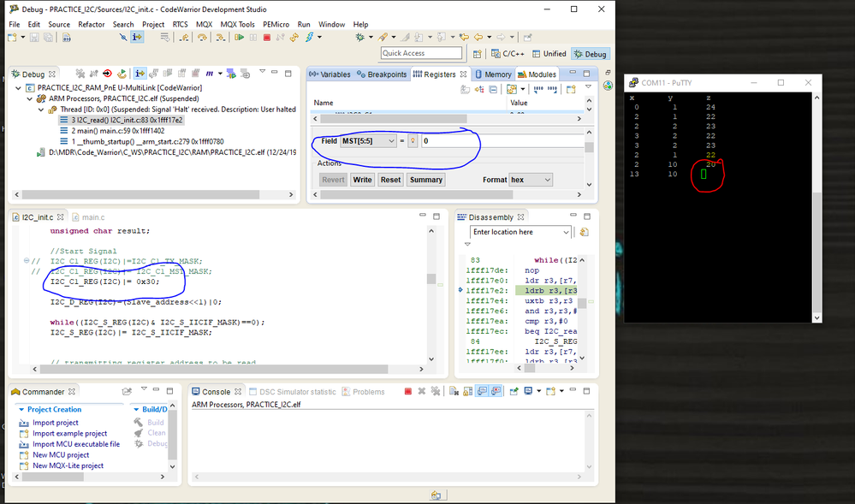Click the Step Over toolbar icon
Image resolution: width=855 pixels, height=504 pixels.
(202, 37)
